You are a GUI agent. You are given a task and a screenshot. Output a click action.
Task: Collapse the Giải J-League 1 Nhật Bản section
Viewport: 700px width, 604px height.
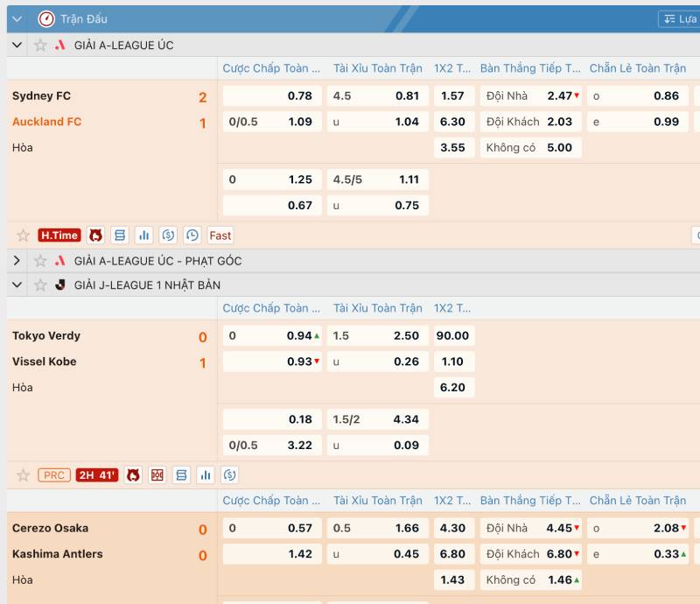point(17,285)
